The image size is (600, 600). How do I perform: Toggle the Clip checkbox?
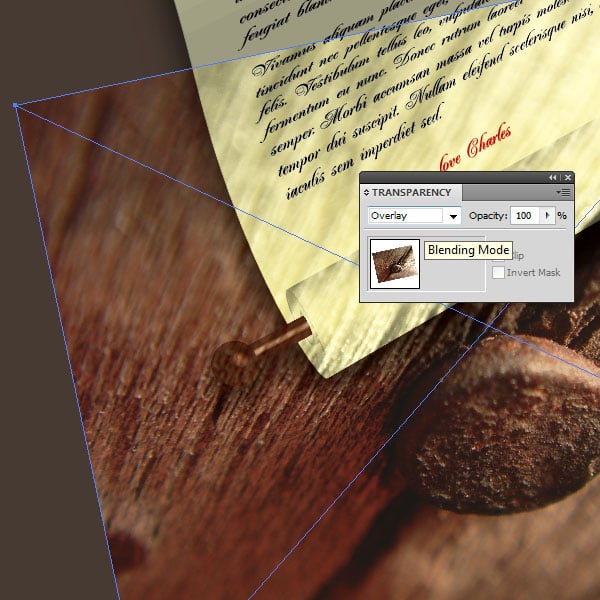499,256
